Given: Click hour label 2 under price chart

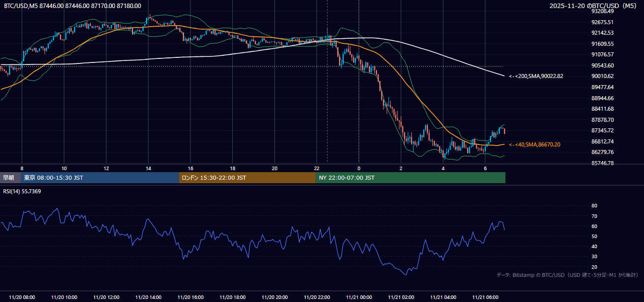Looking at the screenshot, I should click(401, 168).
